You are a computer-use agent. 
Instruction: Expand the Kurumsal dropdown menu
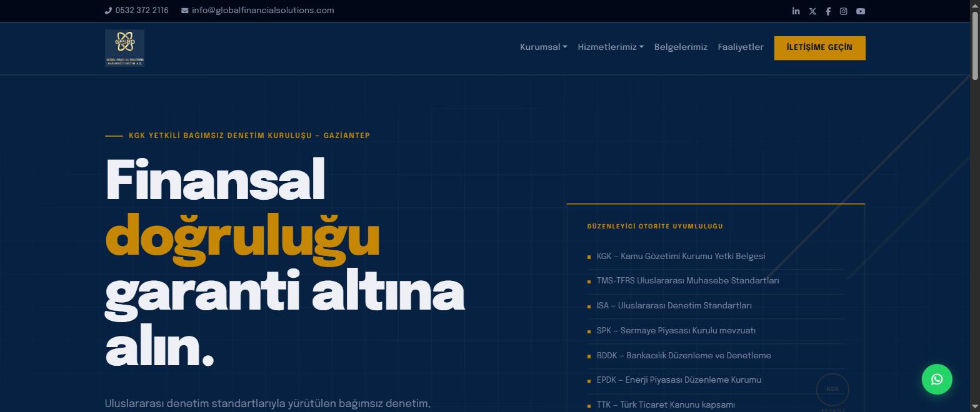tap(543, 47)
